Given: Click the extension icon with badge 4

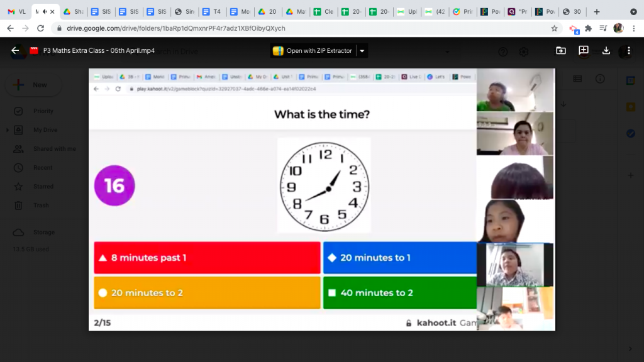Looking at the screenshot, I should [x=573, y=28].
